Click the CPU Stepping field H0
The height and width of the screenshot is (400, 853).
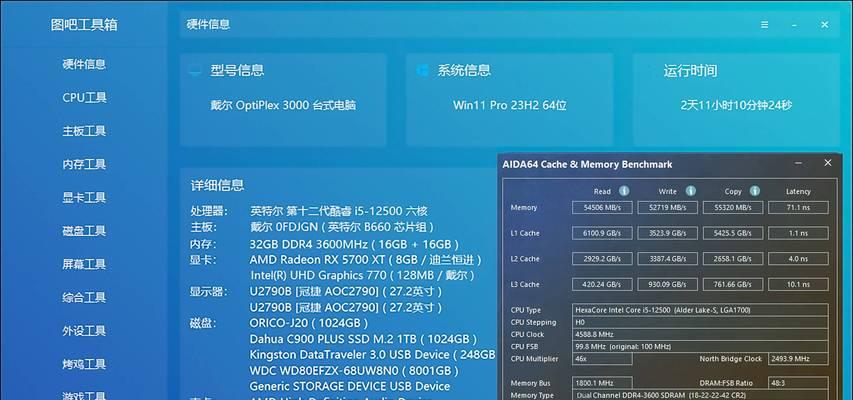[x=700, y=322]
